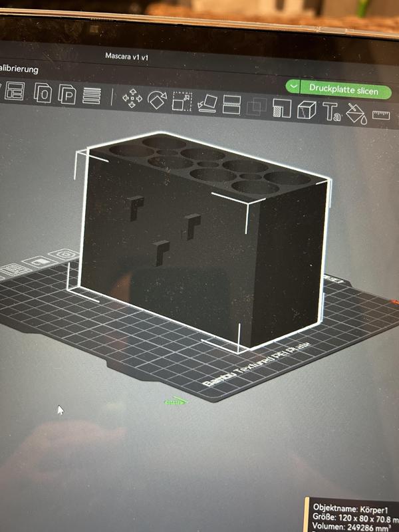The height and width of the screenshot is (532, 399).
Task: Click the Arrange all objects icon
Action: pyautogui.click(x=15, y=91)
